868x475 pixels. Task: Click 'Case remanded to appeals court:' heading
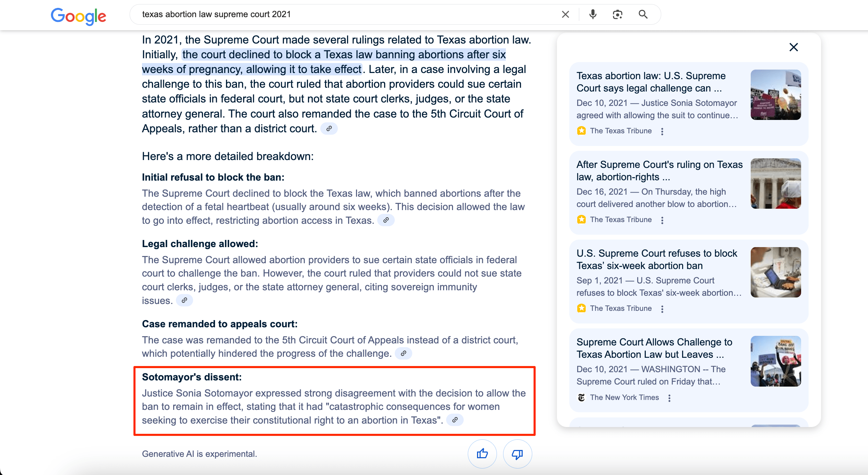point(220,324)
